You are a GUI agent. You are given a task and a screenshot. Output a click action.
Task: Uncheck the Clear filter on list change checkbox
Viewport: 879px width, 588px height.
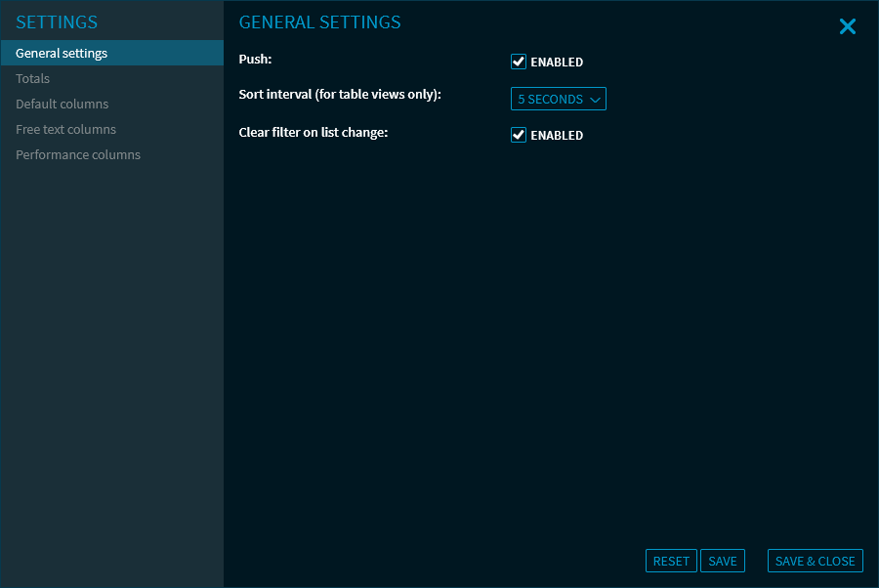(x=519, y=135)
